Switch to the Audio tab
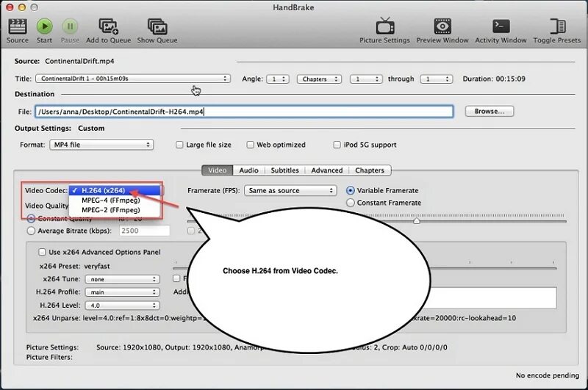Screen dimensions: 588x390 (248, 170)
